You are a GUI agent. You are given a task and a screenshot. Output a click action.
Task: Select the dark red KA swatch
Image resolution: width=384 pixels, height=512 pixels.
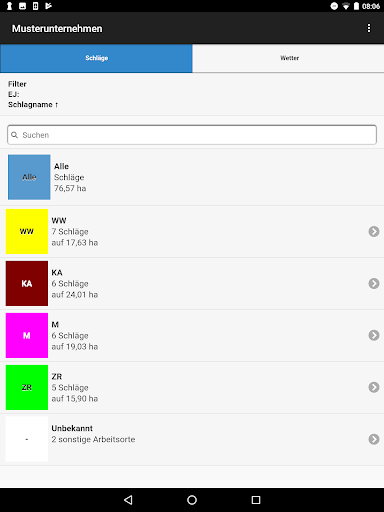[x=27, y=283]
